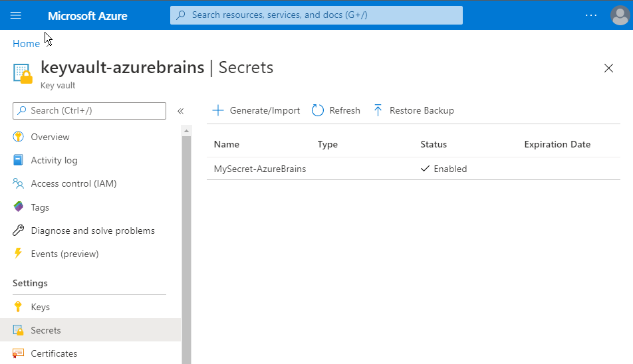Click the Refresh button label
Screen dimensions: 633x364
tap(344, 110)
